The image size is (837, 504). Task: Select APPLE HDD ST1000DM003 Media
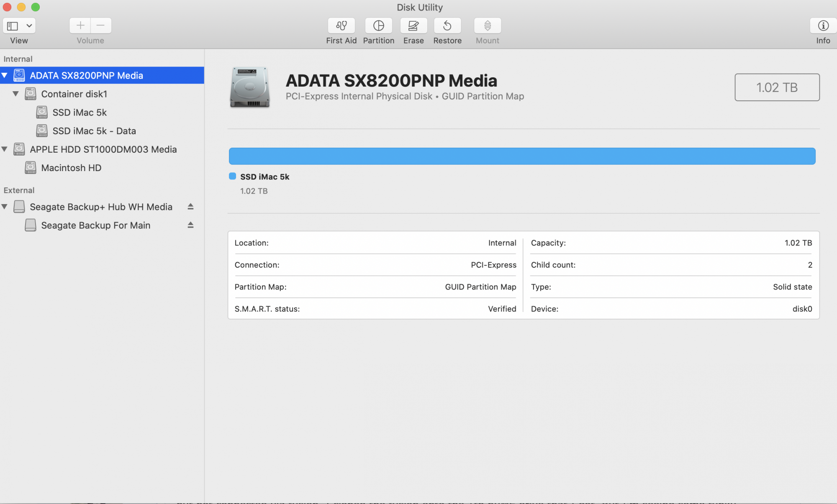click(102, 149)
